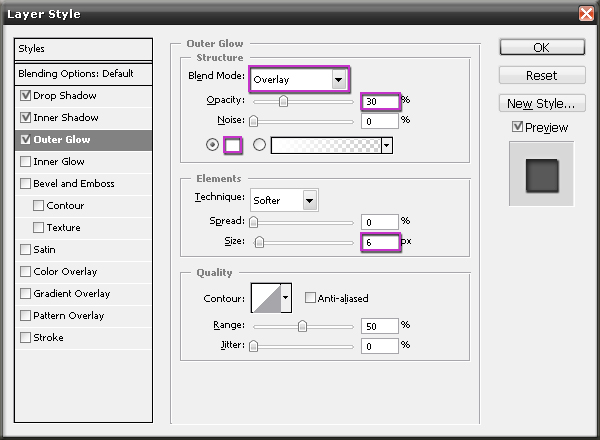This screenshot has height=440, width=600.
Task: Toggle the Anti-aliased checkbox
Action: click(x=310, y=298)
